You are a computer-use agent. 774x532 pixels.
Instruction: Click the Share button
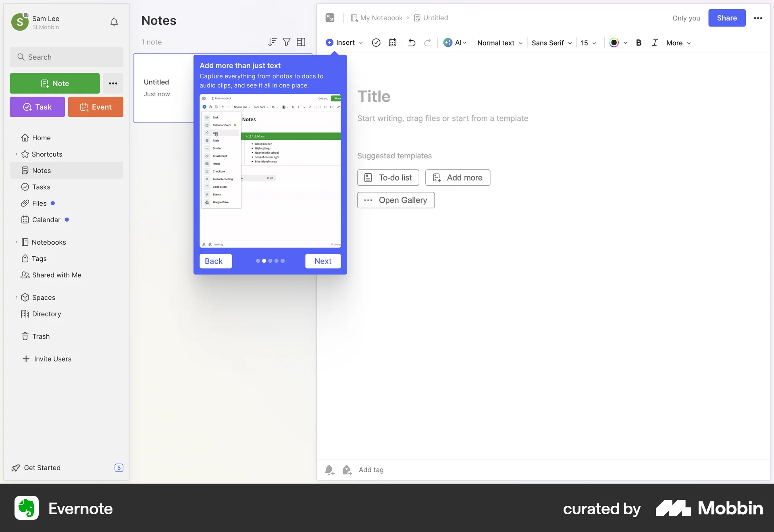tap(727, 18)
